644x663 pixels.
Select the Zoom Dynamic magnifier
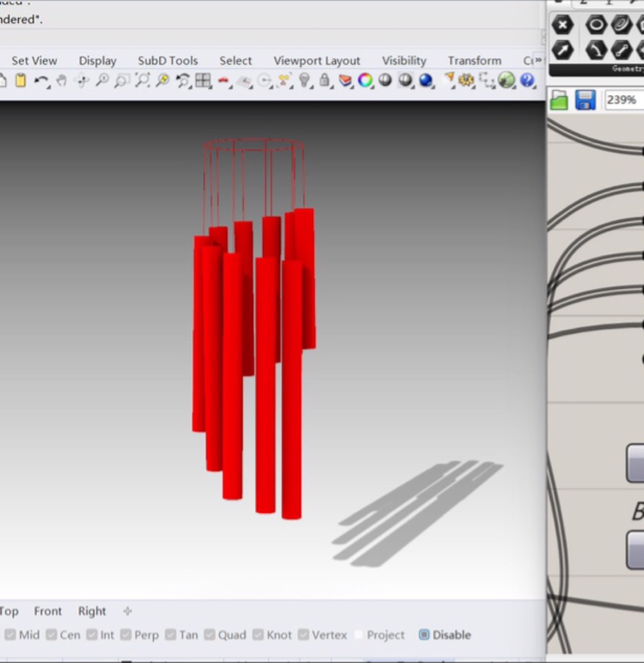pyautogui.click(x=102, y=80)
